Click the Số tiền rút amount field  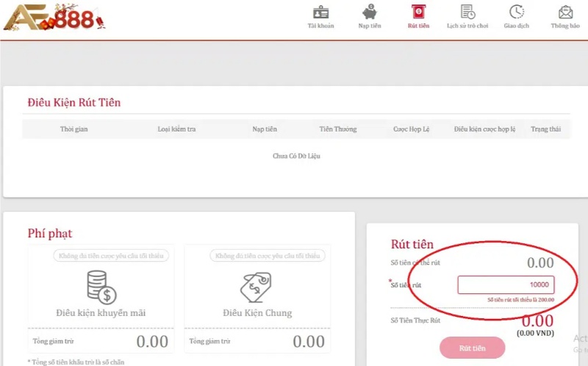506,284
